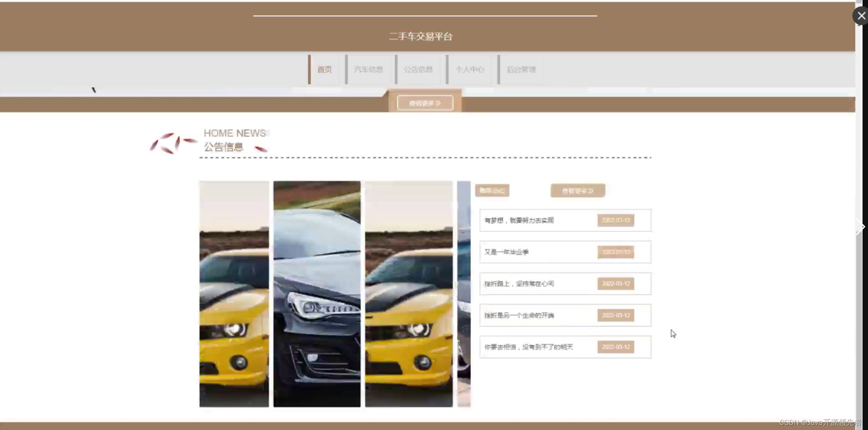This screenshot has width=868, height=430.
Task: Click the top 查看更多 button under the navigation
Action: [425, 103]
